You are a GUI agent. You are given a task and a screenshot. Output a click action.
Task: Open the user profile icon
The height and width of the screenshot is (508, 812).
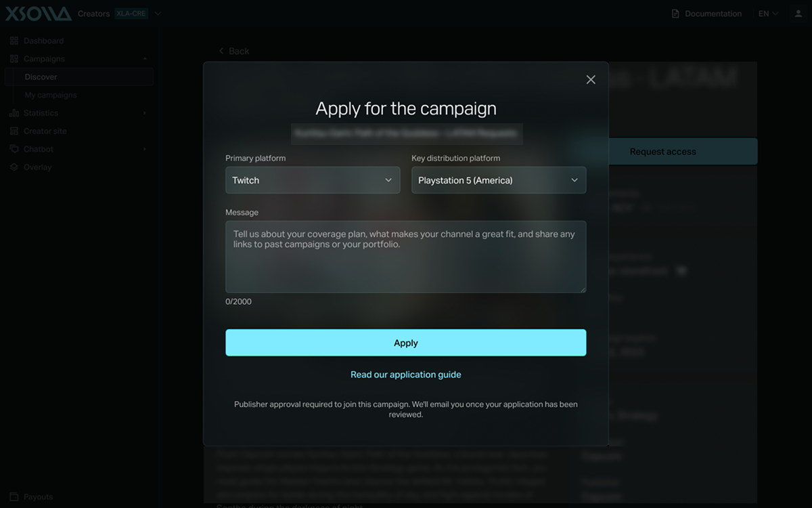click(x=798, y=14)
